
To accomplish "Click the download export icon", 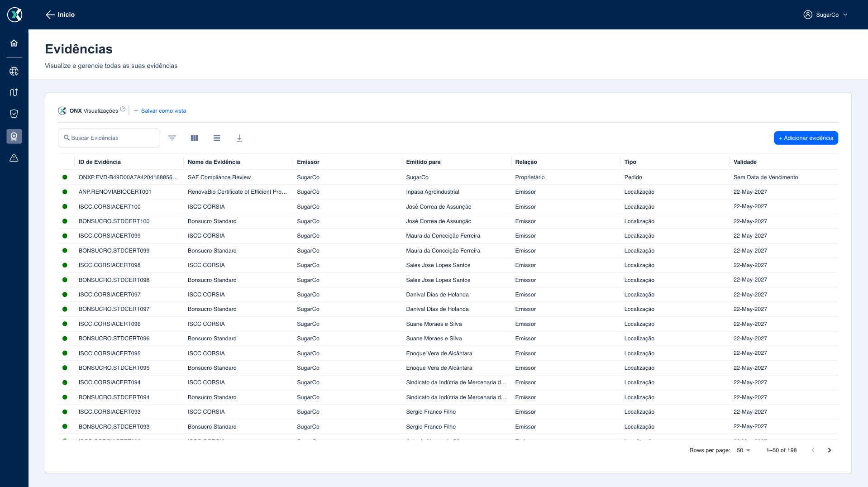I will click(x=239, y=138).
